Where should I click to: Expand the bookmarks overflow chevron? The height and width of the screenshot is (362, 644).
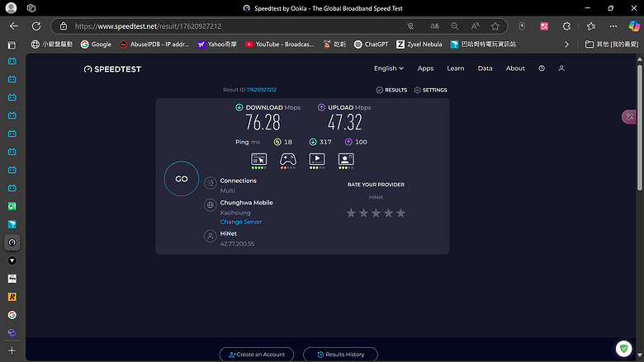566,45
